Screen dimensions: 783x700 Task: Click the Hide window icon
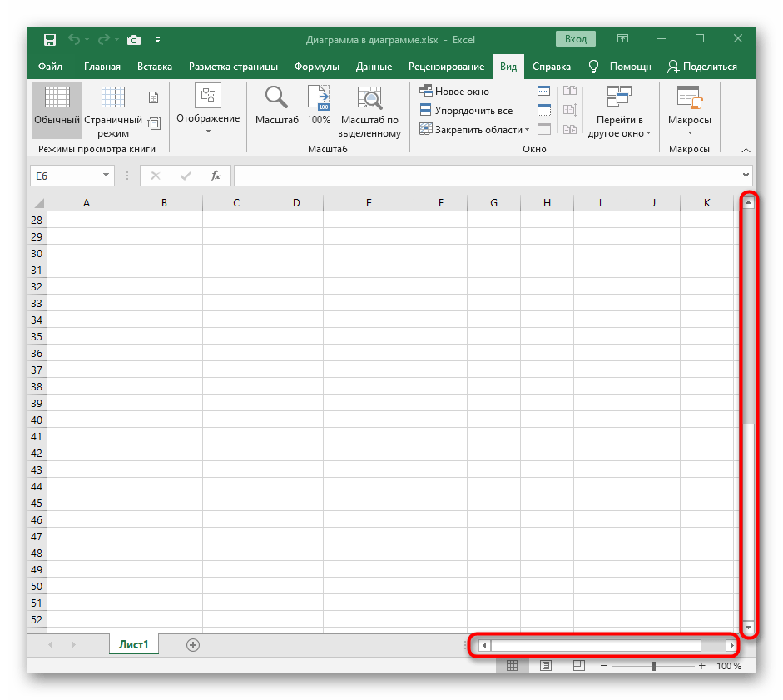(x=544, y=110)
